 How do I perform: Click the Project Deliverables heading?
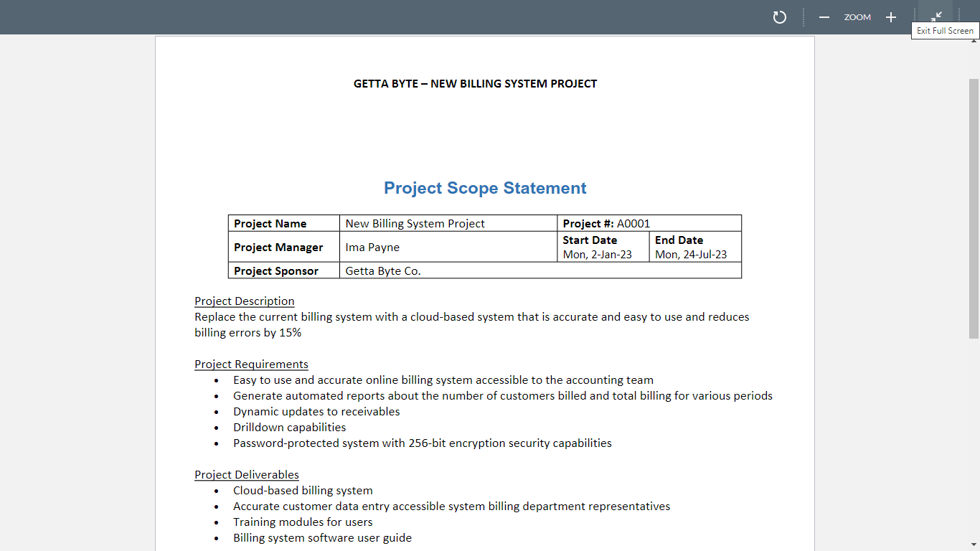click(x=247, y=474)
